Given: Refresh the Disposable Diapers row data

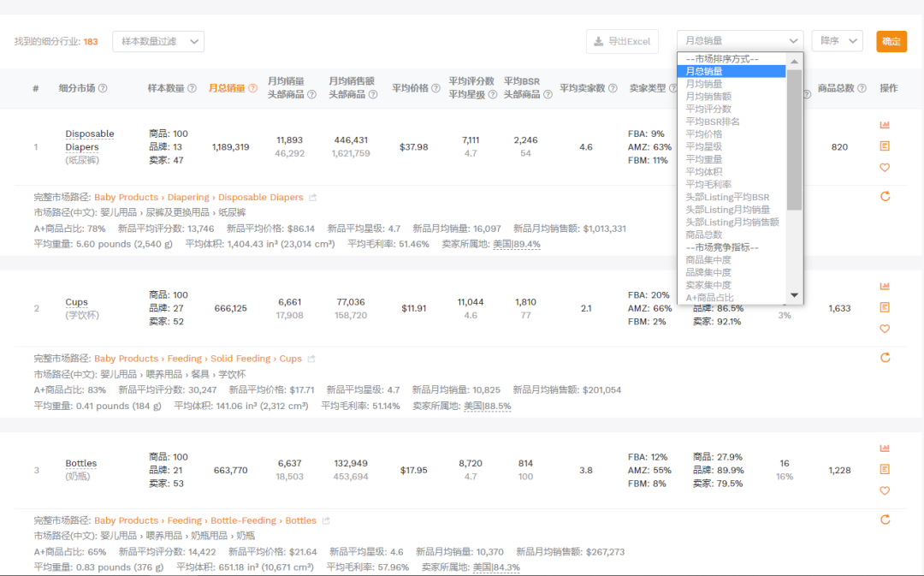Looking at the screenshot, I should [885, 196].
